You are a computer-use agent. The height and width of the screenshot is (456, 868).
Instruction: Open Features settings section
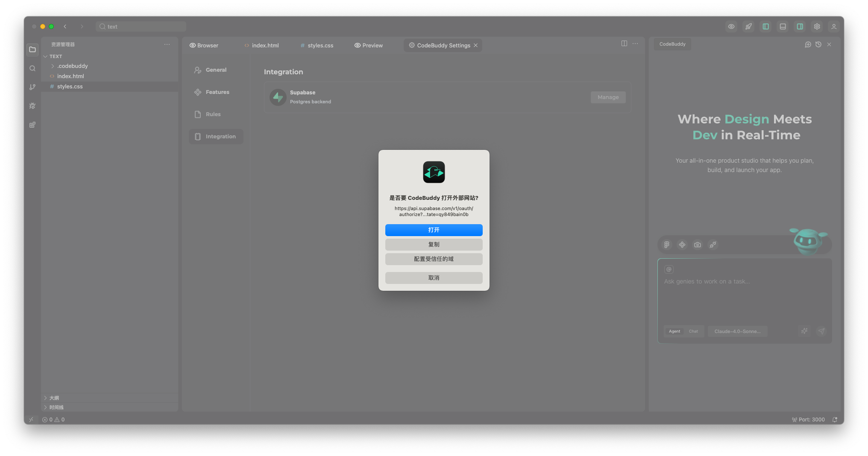pos(216,92)
